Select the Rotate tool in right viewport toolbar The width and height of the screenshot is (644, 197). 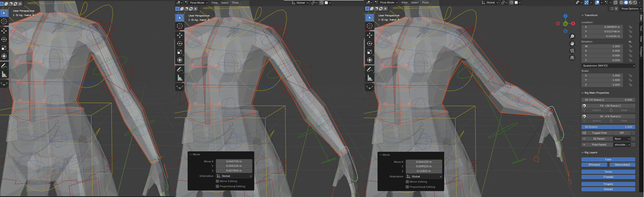370,43
